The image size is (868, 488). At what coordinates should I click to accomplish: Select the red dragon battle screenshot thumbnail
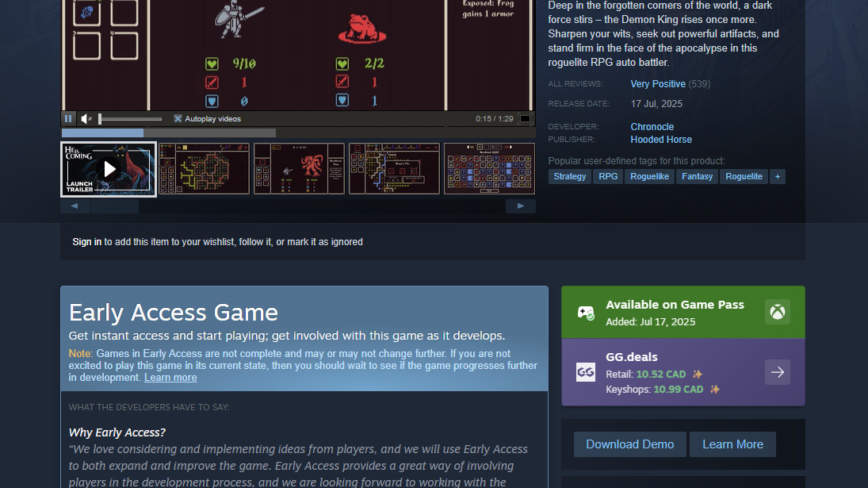(299, 168)
